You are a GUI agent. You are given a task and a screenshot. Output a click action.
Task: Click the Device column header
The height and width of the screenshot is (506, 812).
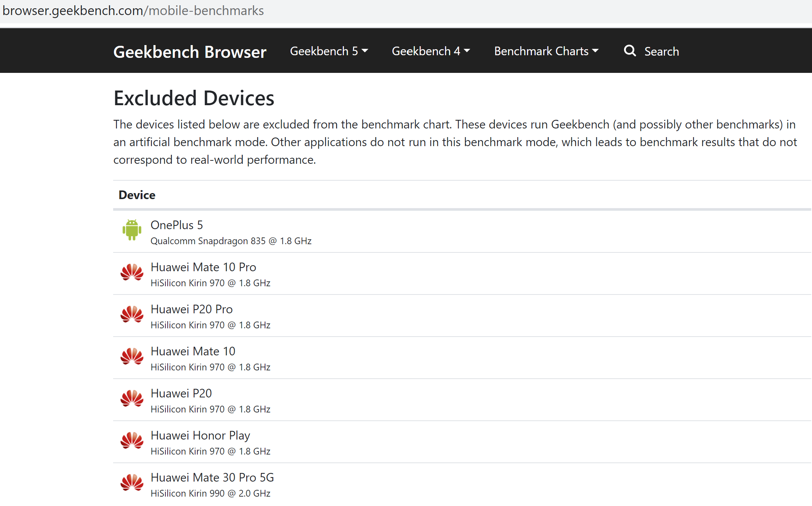[x=137, y=195]
